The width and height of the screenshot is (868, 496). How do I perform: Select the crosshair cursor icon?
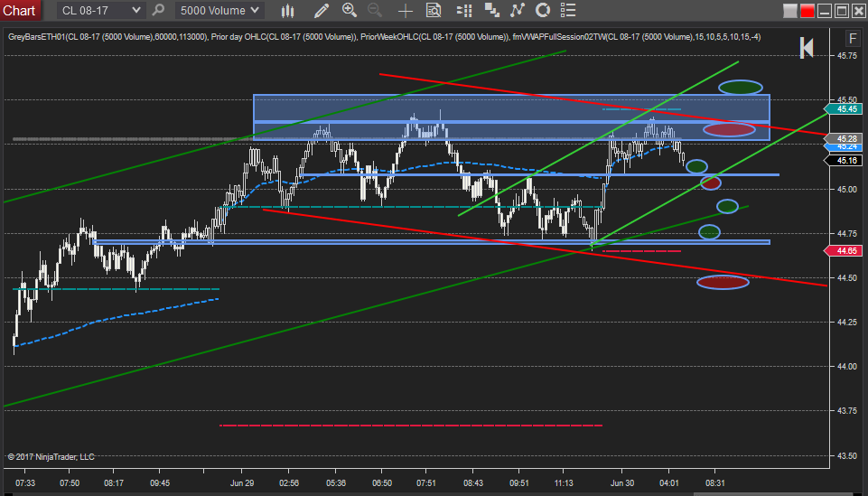coord(406,11)
